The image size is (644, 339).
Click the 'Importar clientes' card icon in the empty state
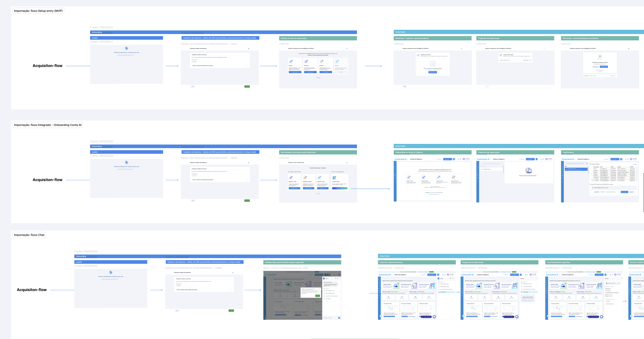click(x=408, y=177)
